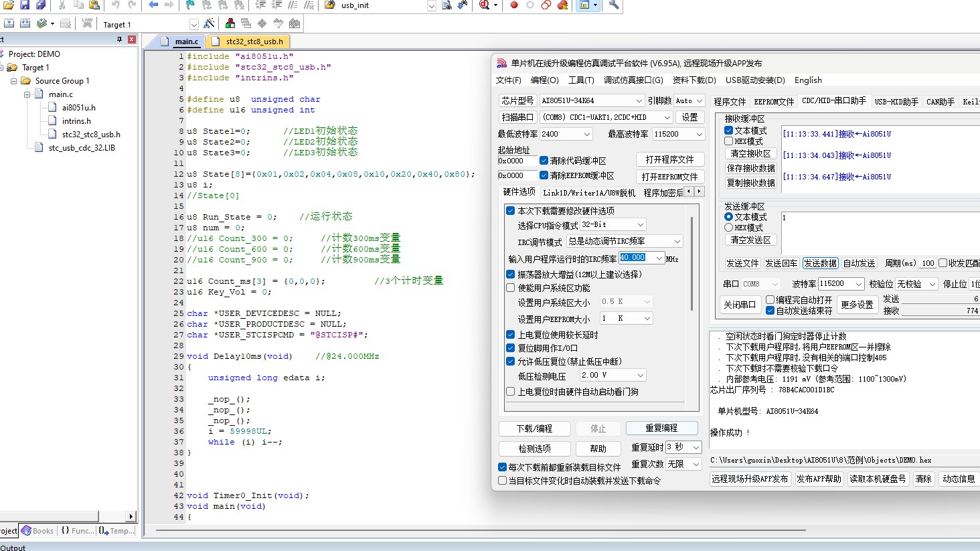980x551 pixels.
Task: Enable the HEX模式 checkbox in receive buffer
Action: tap(729, 141)
